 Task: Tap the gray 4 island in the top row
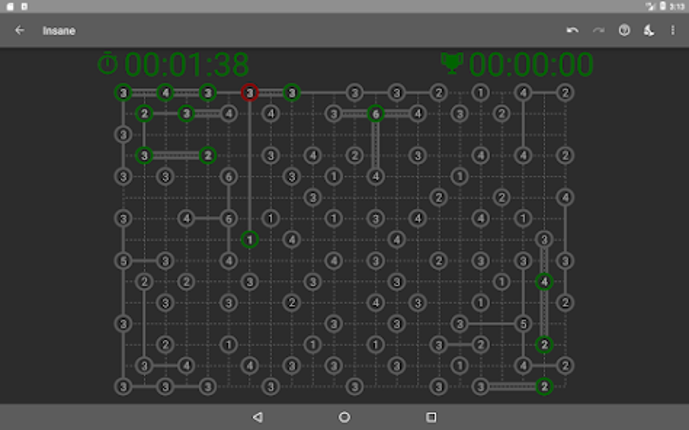pyautogui.click(x=523, y=93)
